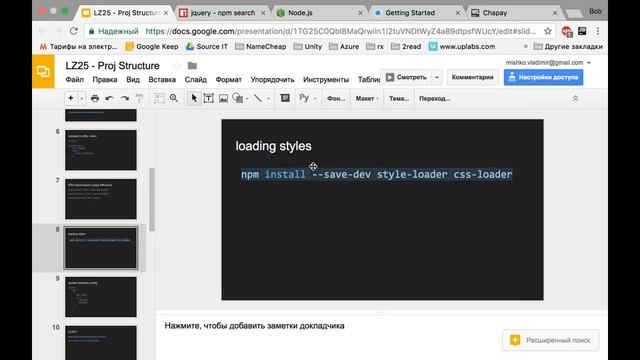Select slide 9 thumbnail
The height and width of the screenshot is (360, 640).
pyautogui.click(x=101, y=297)
